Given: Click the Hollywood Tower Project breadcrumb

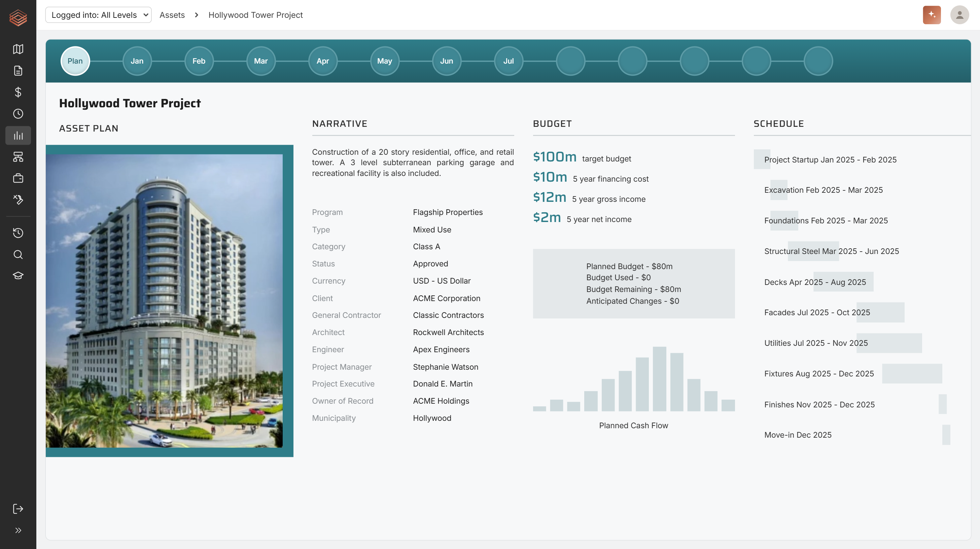Looking at the screenshot, I should coord(255,15).
